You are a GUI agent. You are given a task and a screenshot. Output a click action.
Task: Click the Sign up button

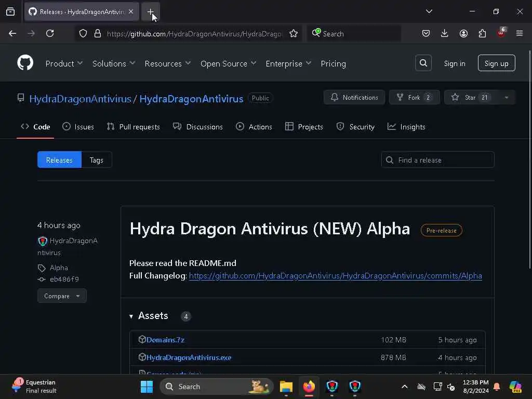tap(496, 63)
